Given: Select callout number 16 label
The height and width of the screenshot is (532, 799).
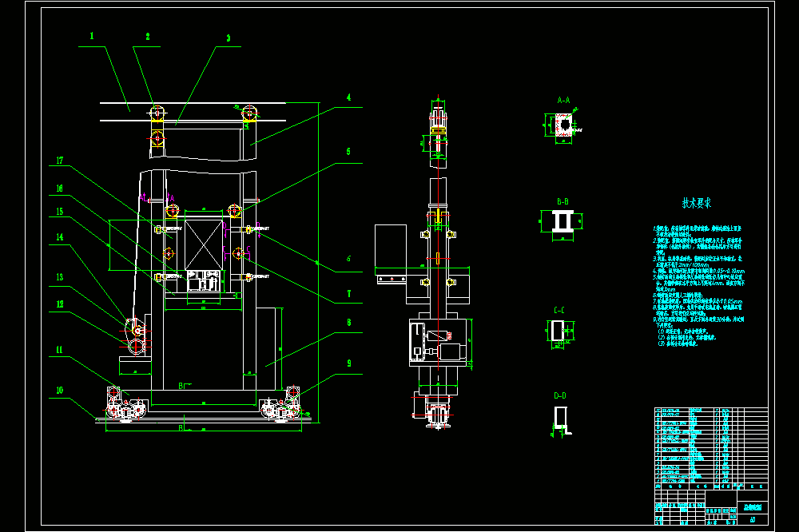Looking at the screenshot, I should (x=60, y=189).
